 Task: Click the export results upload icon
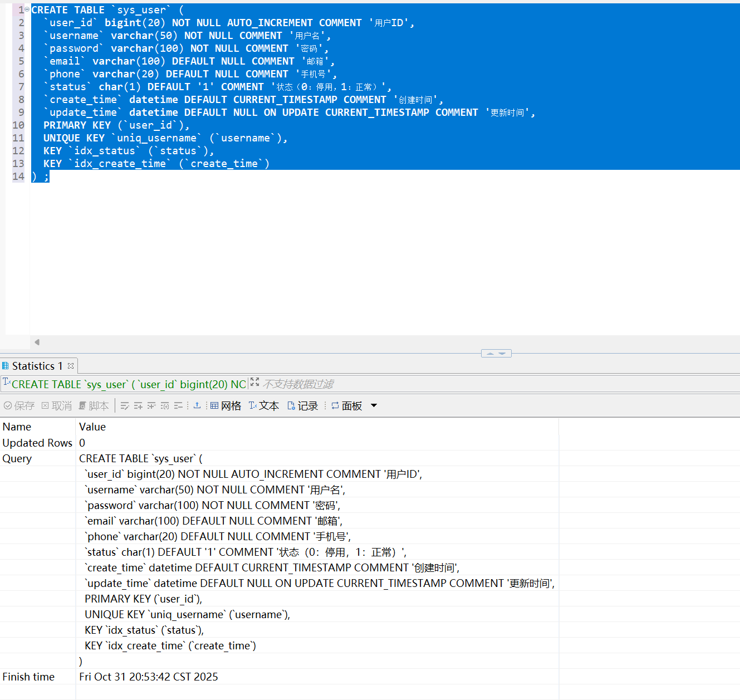pos(197,405)
